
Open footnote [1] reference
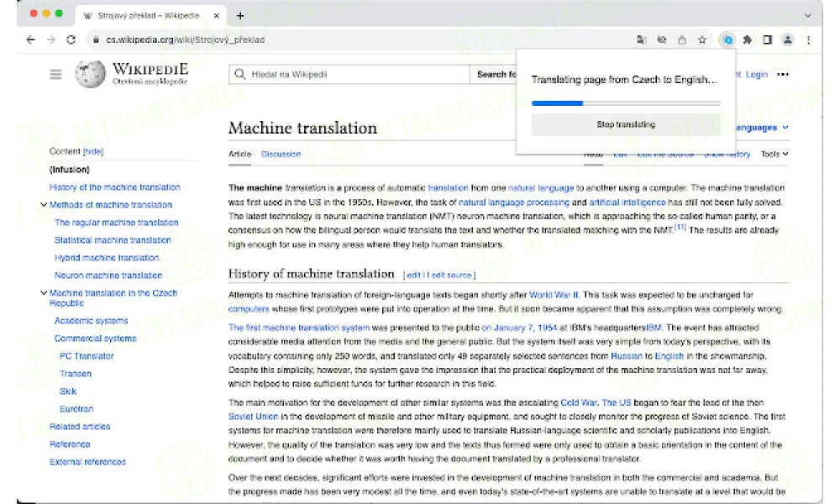pos(680,228)
